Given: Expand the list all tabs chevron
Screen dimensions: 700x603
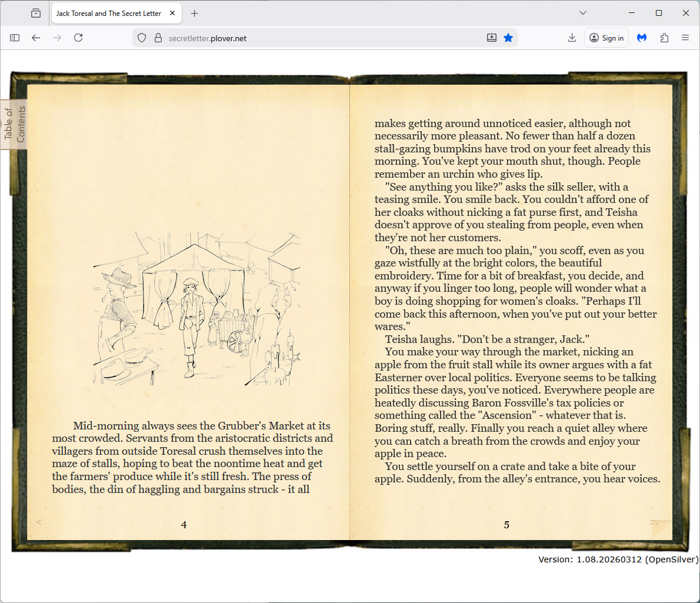Looking at the screenshot, I should coord(582,13).
